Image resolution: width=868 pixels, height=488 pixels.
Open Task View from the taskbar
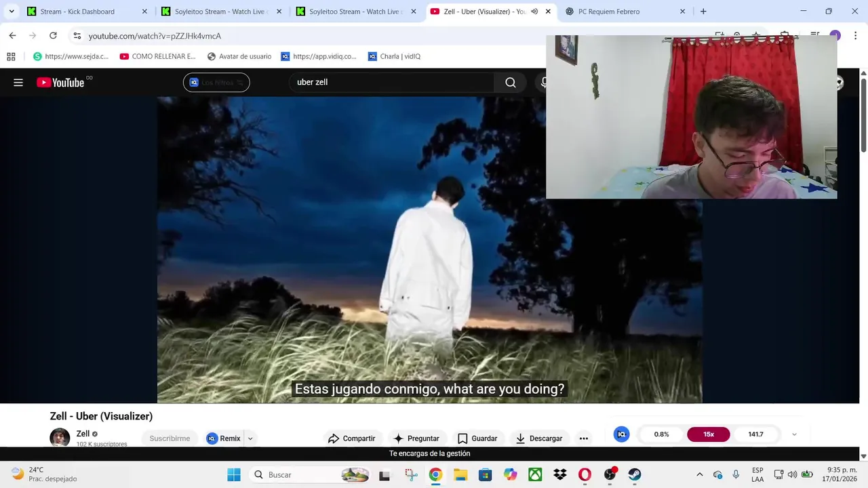click(x=384, y=475)
